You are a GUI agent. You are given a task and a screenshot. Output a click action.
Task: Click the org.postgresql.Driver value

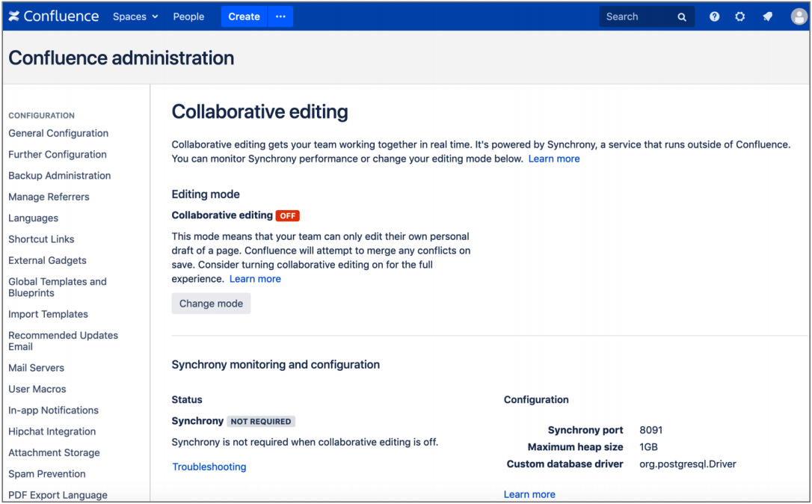click(x=688, y=464)
